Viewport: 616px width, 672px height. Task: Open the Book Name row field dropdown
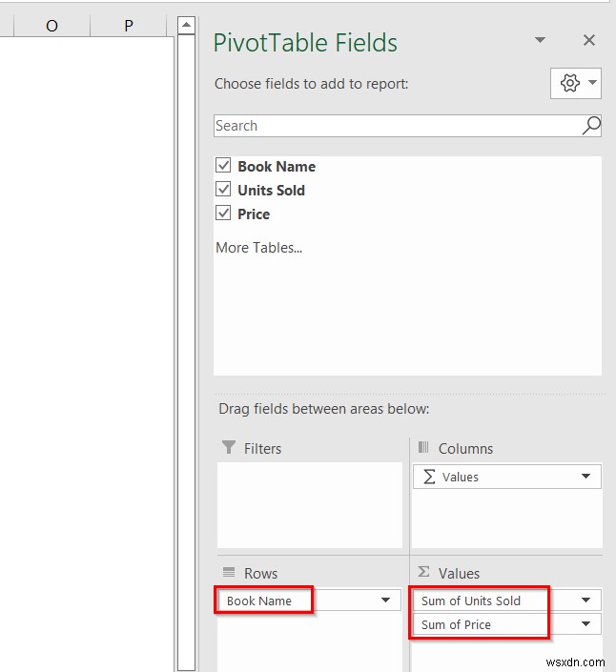click(385, 600)
